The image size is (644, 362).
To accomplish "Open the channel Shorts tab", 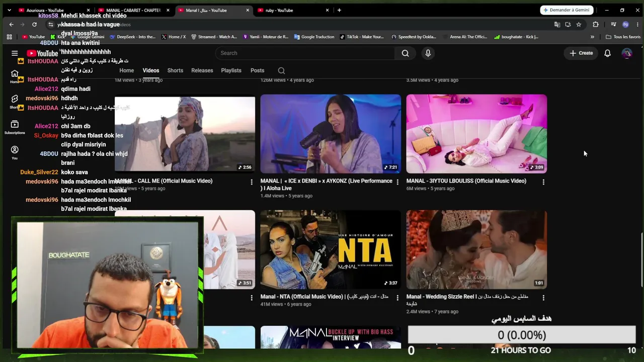I will click(175, 71).
